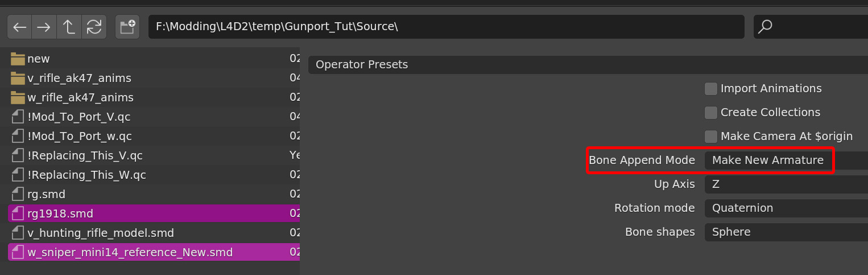Enable the Import Animations checkbox
868x275 pixels.
[x=711, y=89]
